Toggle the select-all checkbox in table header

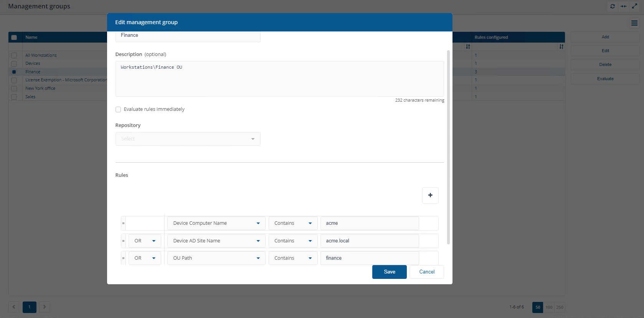click(x=14, y=38)
